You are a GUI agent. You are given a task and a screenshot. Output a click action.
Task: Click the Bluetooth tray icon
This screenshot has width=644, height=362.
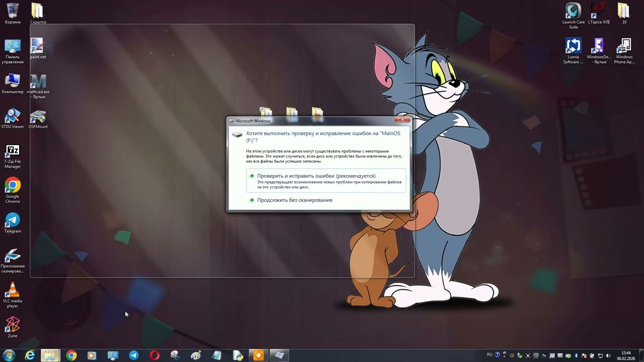(x=576, y=355)
